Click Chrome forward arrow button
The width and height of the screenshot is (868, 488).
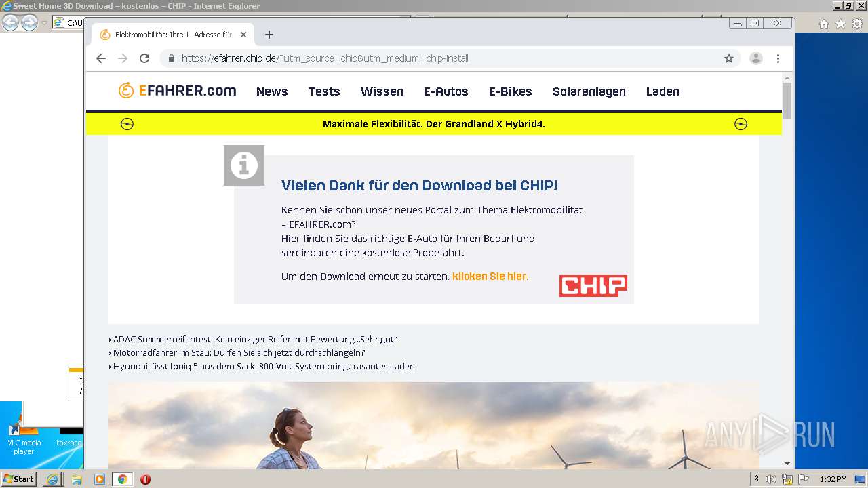click(123, 58)
